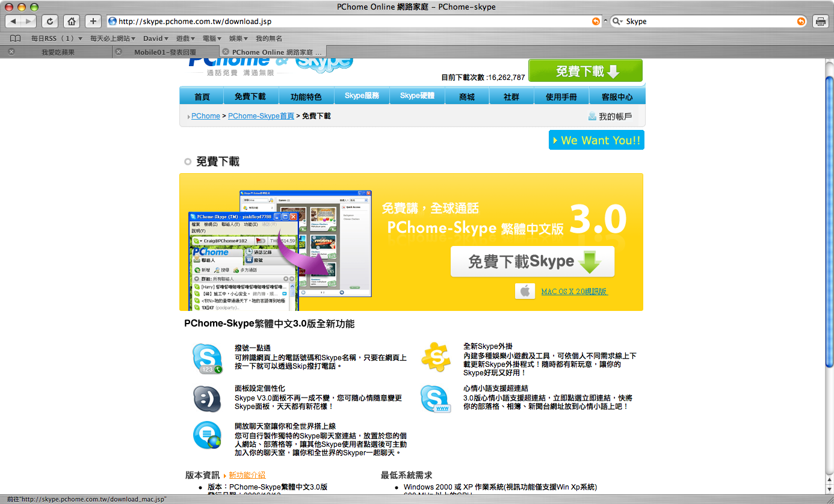
Task: Print the page using the printer icon
Action: coord(821,21)
